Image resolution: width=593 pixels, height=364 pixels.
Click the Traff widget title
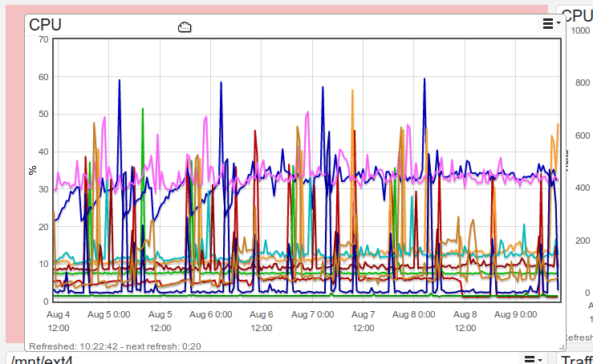[x=577, y=360]
